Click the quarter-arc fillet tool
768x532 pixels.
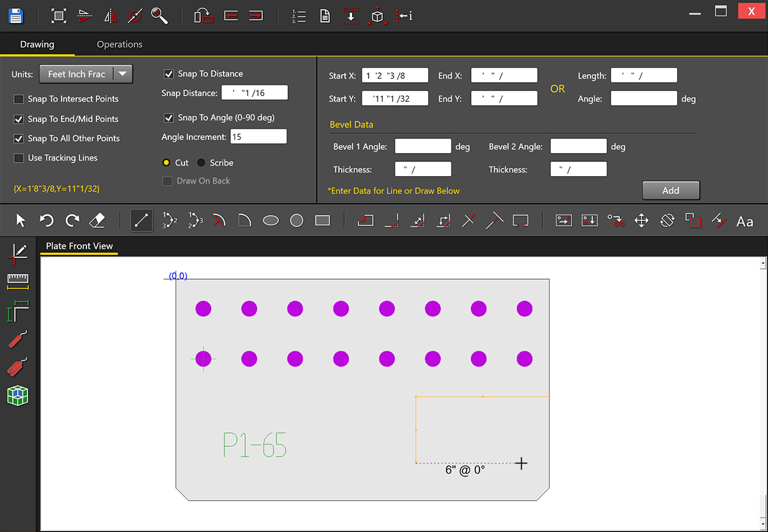[x=246, y=221]
